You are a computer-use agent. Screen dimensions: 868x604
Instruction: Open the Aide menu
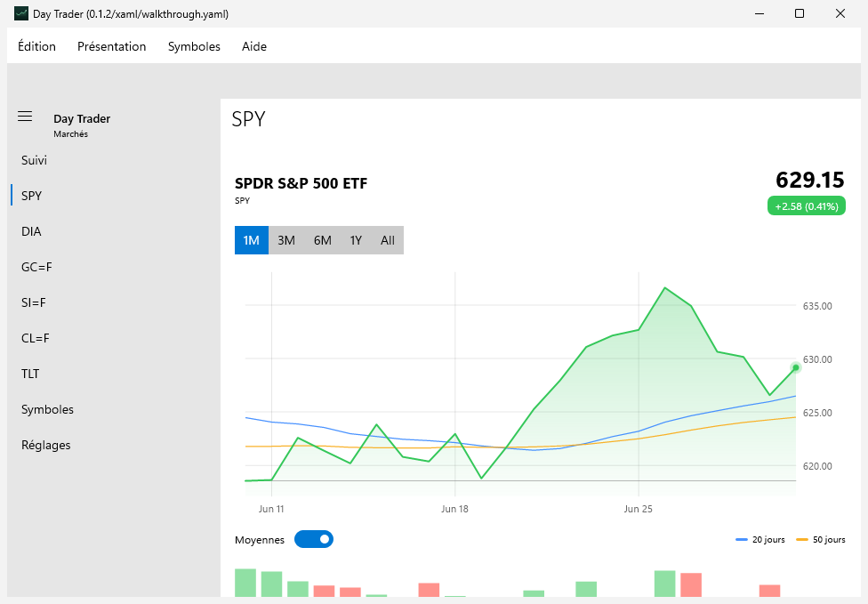(x=254, y=46)
